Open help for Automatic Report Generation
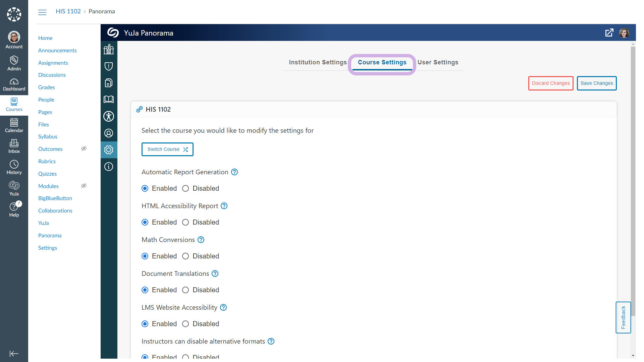Screen dimensions: 644x362 click(x=234, y=172)
